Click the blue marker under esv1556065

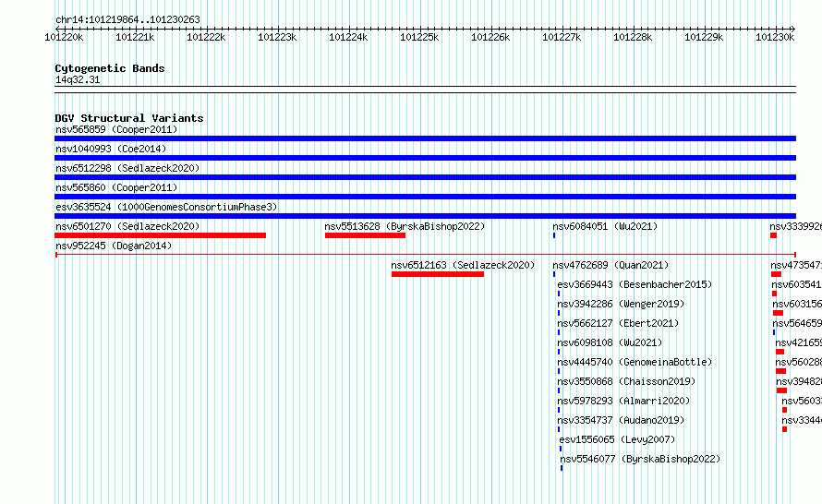click(x=561, y=449)
